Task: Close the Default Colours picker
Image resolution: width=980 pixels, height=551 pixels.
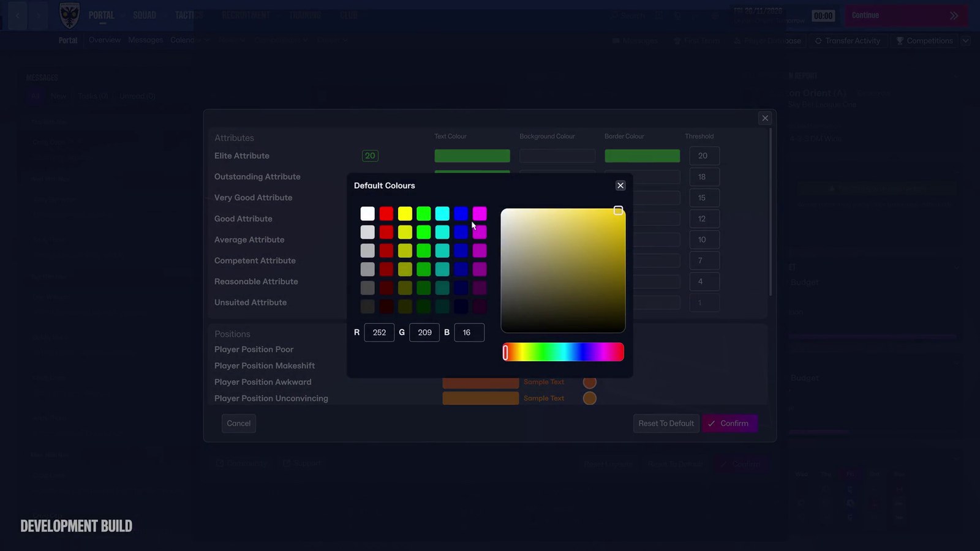Action: pos(620,186)
